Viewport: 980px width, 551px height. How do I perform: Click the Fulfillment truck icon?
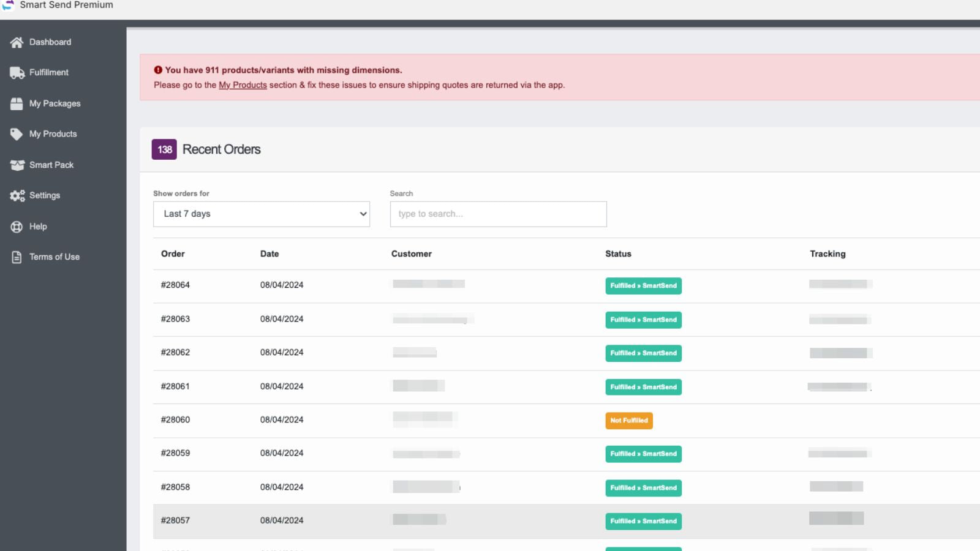click(x=17, y=73)
